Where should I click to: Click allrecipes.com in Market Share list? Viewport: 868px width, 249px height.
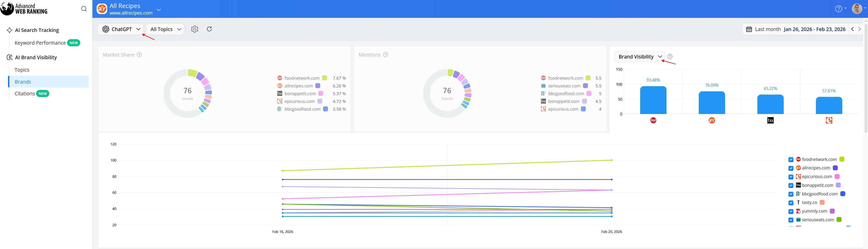coord(299,86)
